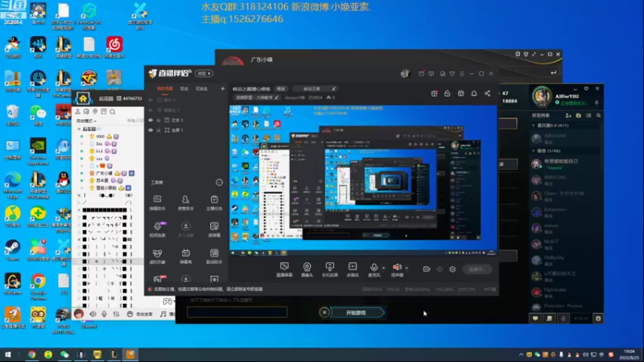644x362 pixels.
Task: Click the X cancel button beside 开始游戏
Action: click(x=324, y=313)
